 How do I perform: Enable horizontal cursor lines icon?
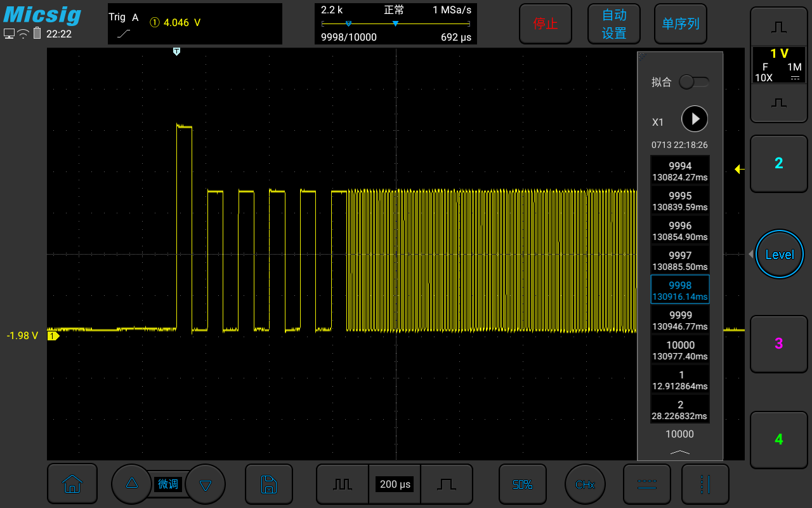646,484
